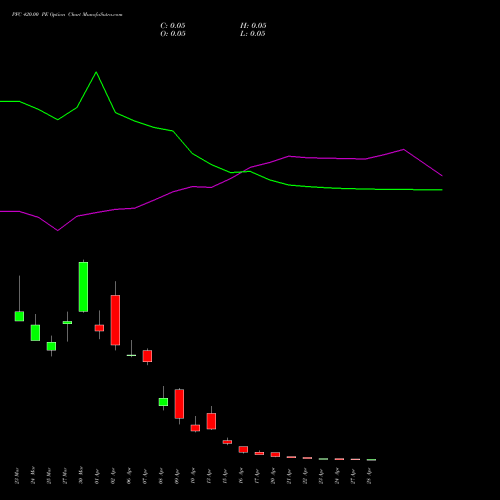Click the small red candle for 10 Apr

[195, 428]
